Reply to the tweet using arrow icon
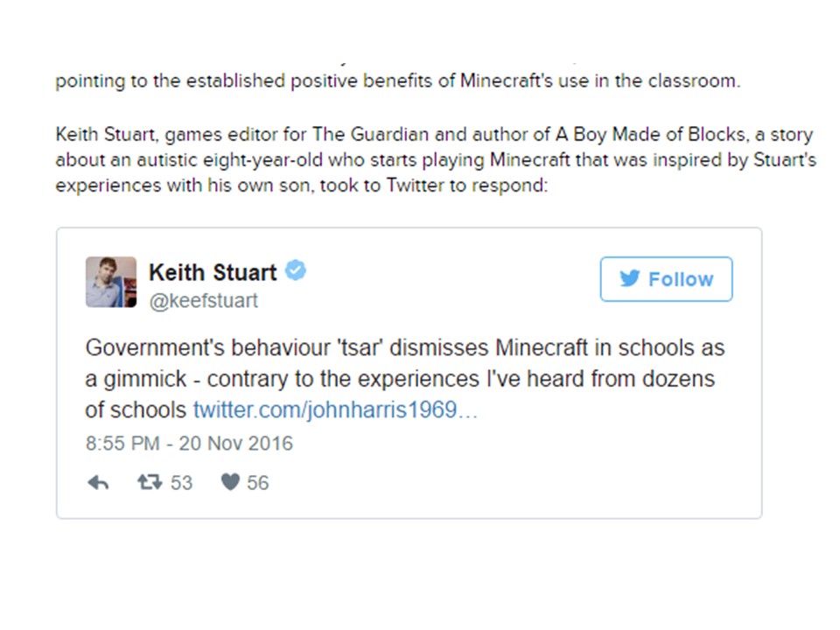This screenshot has width=840, height=630. pyautogui.click(x=98, y=483)
